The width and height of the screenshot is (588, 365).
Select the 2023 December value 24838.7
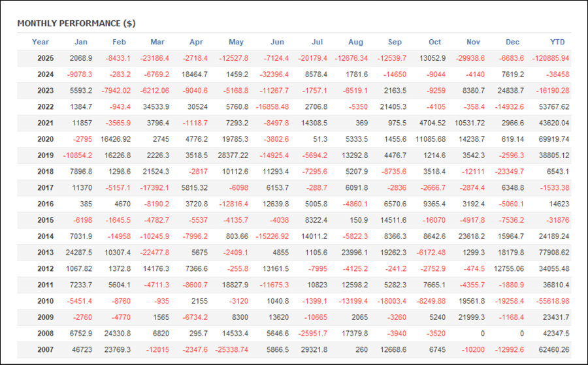(510, 91)
